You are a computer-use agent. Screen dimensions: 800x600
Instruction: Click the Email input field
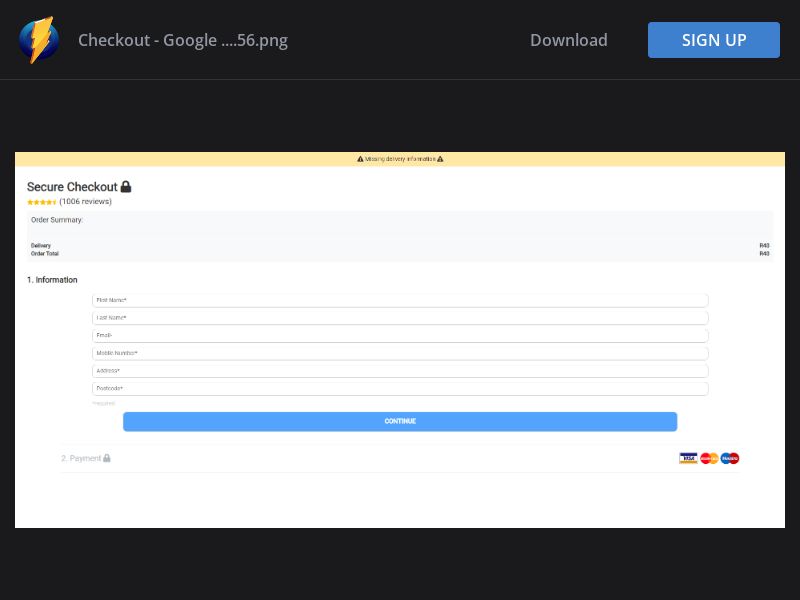pyautogui.click(x=400, y=335)
